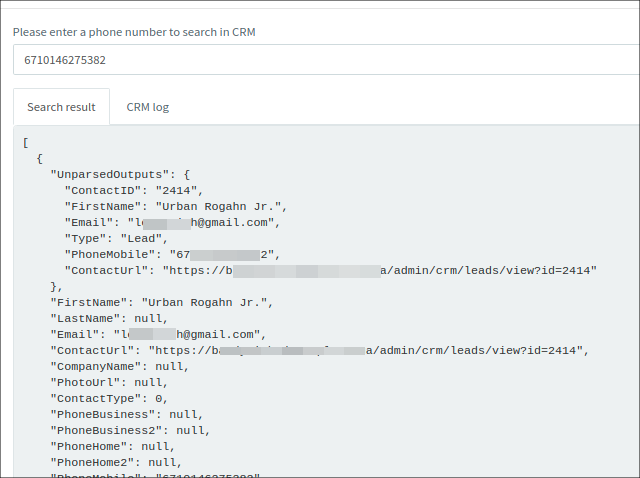Image resolution: width=640 pixels, height=478 pixels.
Task: Click the "PhoneHome2": null line
Action: 116,462
